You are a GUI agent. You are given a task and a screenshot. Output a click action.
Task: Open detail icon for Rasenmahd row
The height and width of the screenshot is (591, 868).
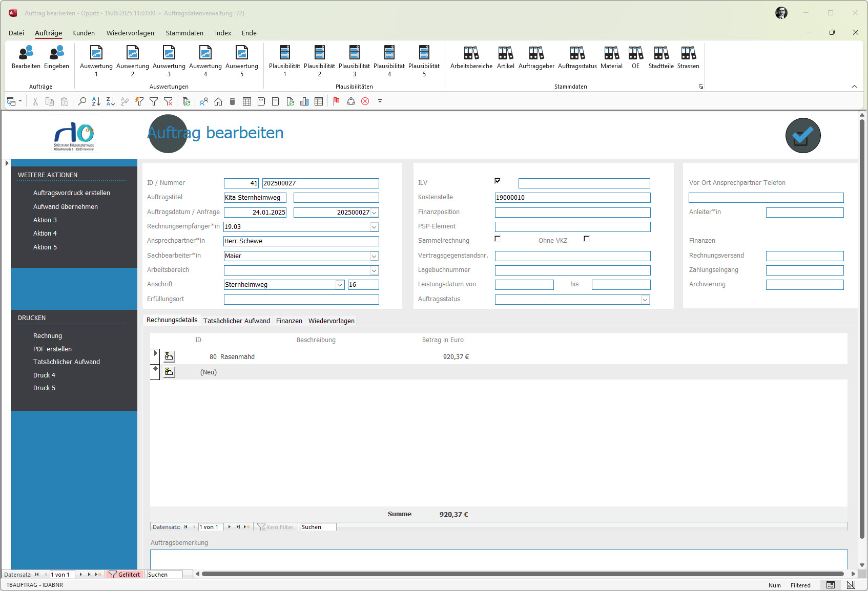click(169, 356)
